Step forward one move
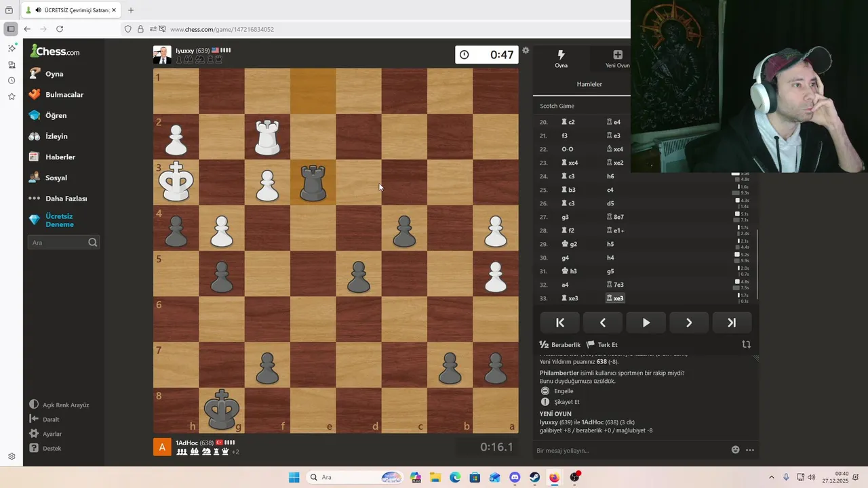The width and height of the screenshot is (868, 488). pyautogui.click(x=688, y=323)
